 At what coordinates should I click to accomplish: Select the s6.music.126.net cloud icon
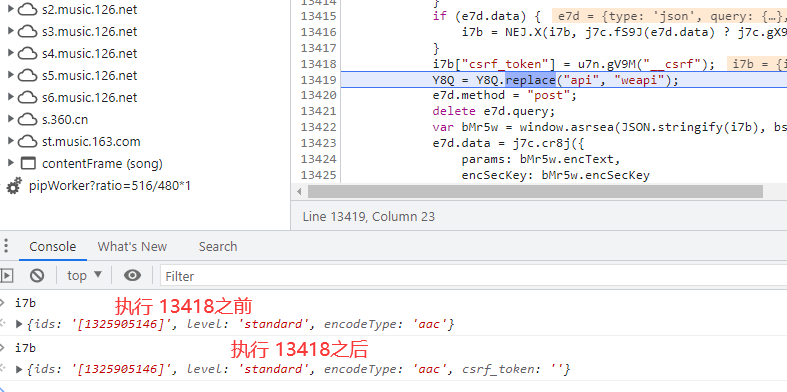(x=27, y=98)
